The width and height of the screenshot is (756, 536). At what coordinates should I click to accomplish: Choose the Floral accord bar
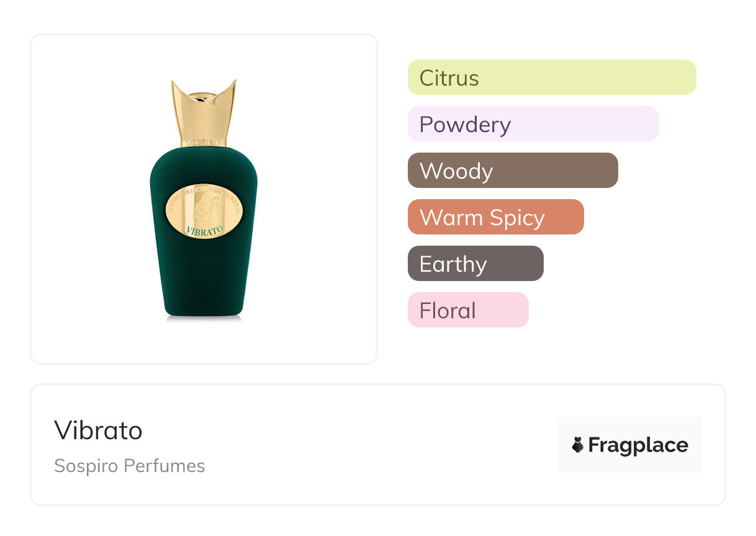tap(468, 310)
